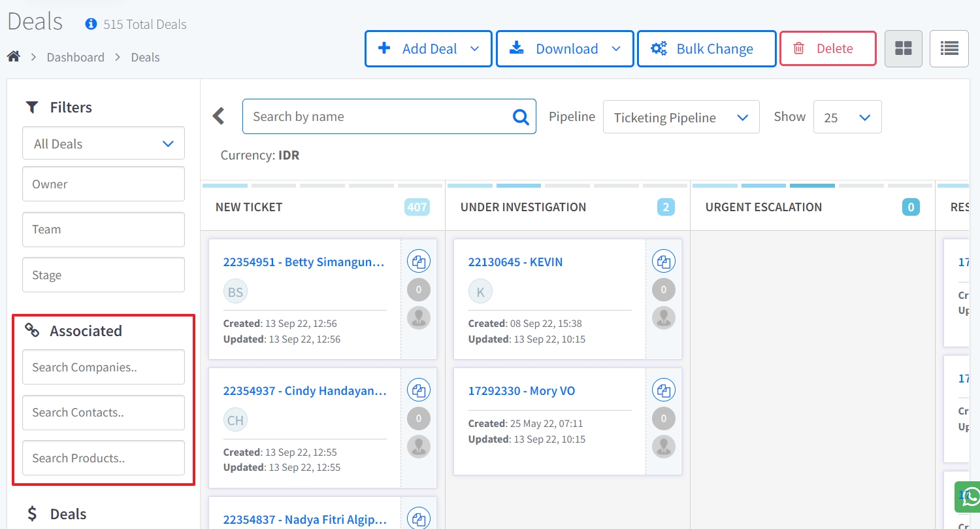
Task: Click the info icon beside 515 Total Deals
Action: [x=91, y=24]
